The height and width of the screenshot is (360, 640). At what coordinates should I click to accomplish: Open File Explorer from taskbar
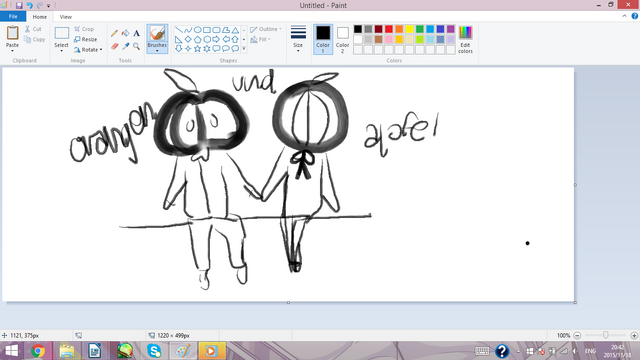coord(67,351)
